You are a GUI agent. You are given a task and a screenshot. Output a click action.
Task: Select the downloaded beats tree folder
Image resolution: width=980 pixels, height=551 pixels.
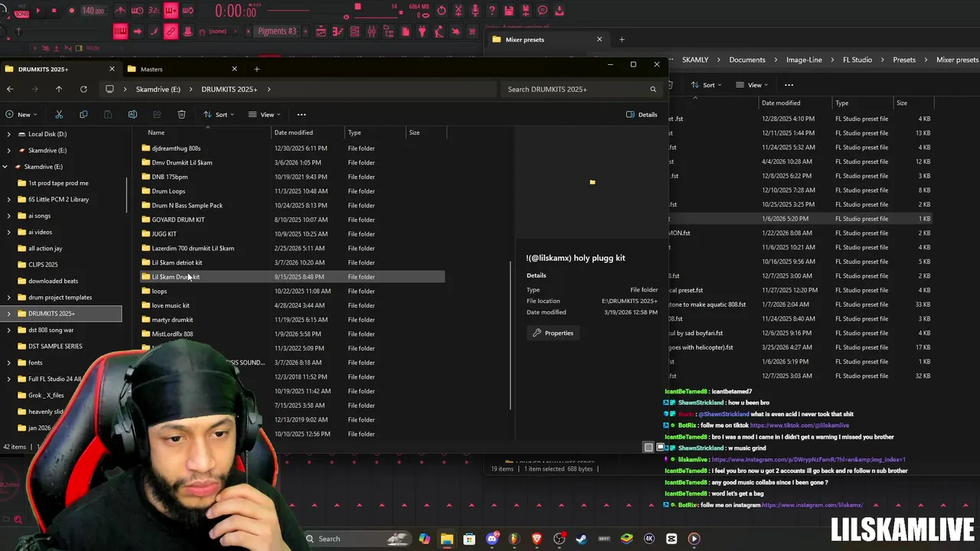(x=53, y=281)
